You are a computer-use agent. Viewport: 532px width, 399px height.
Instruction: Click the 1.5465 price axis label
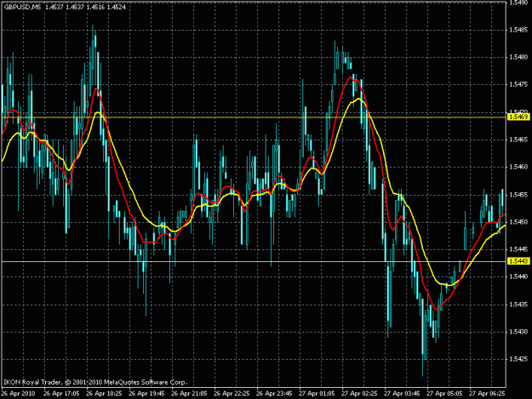518,140
